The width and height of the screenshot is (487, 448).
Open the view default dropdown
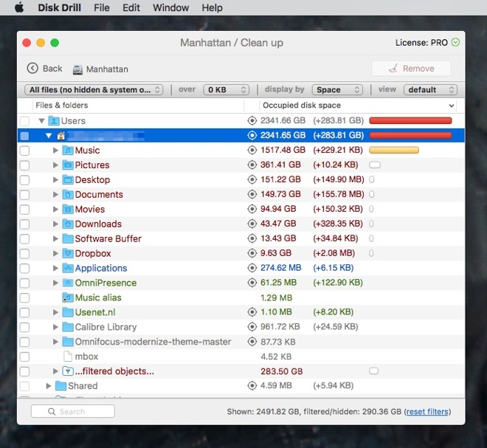click(430, 90)
